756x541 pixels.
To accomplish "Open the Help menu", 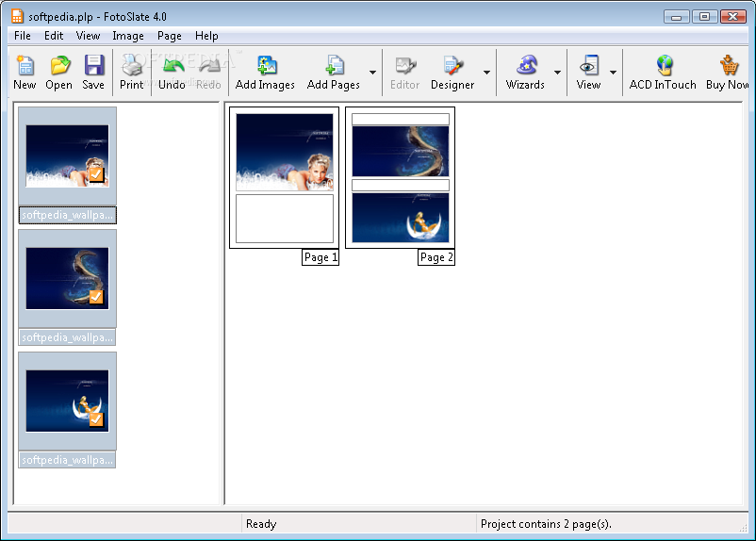I will pos(206,36).
